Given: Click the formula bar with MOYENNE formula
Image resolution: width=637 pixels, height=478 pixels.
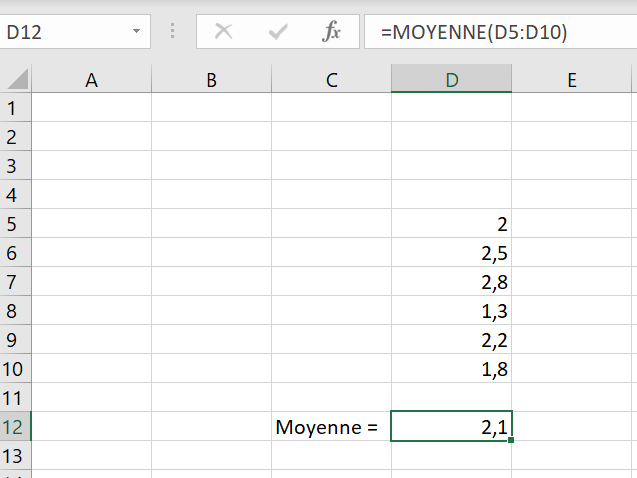Looking at the screenshot, I should (500, 32).
